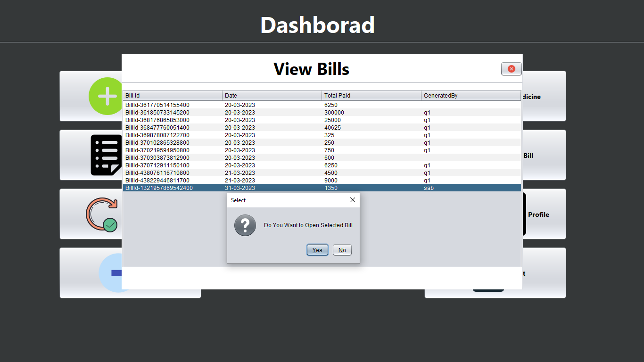This screenshot has width=644, height=362.
Task: Open the Profile dashboard button
Action: 544,214
